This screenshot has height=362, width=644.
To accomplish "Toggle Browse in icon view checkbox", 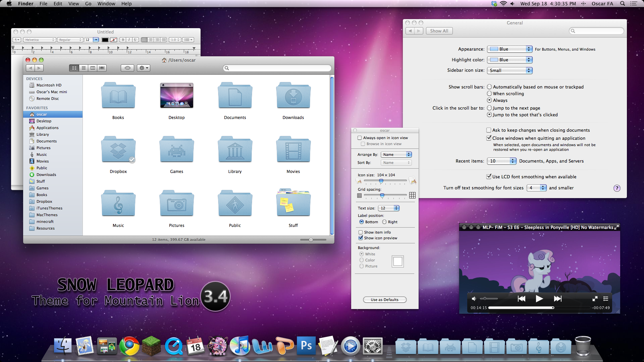I will [363, 144].
